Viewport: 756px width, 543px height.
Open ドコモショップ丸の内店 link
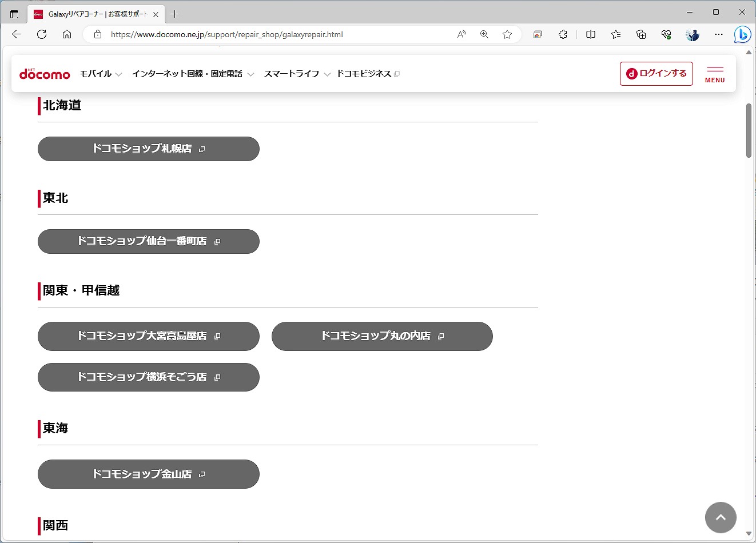click(382, 336)
